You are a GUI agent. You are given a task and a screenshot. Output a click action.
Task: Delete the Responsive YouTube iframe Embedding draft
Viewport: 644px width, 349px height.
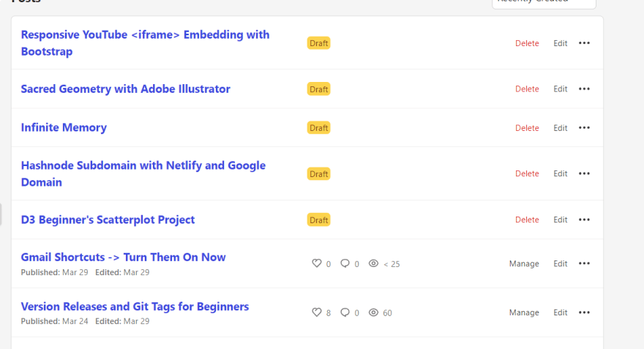pos(527,43)
